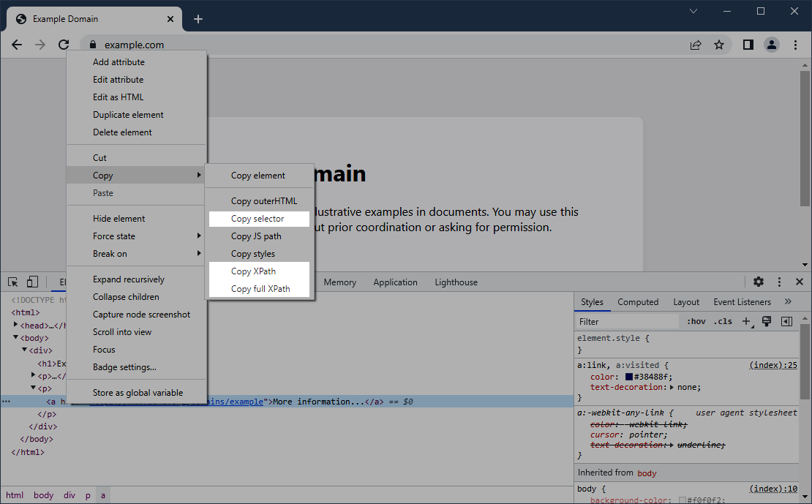Image resolution: width=812 pixels, height=504 pixels.
Task: Open the browser share icon
Action: pyautogui.click(x=695, y=45)
